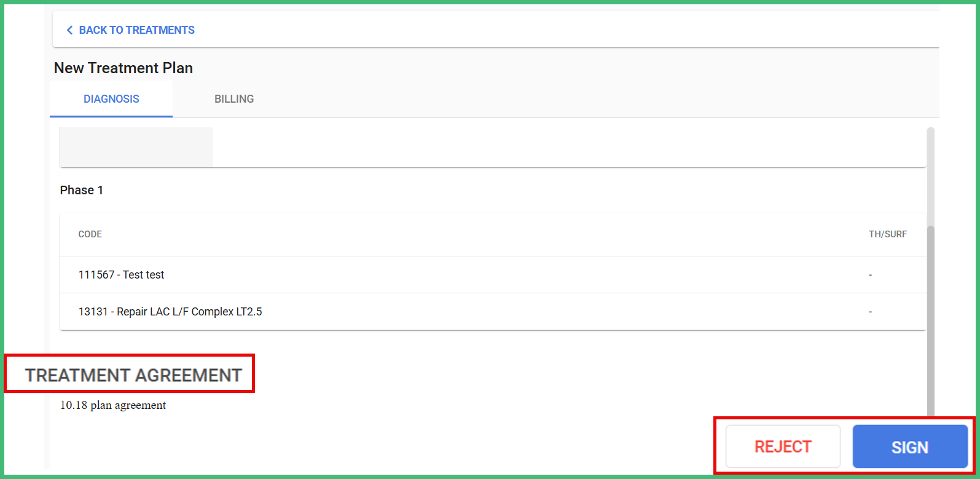Select the 13131 - Repair LAC L/F Complex row
The height and width of the screenshot is (479, 980).
[170, 312]
